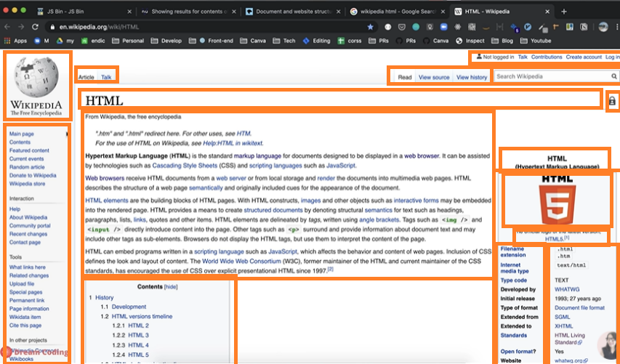
Task: Click the Pocket extension icon
Action: click(x=402, y=27)
